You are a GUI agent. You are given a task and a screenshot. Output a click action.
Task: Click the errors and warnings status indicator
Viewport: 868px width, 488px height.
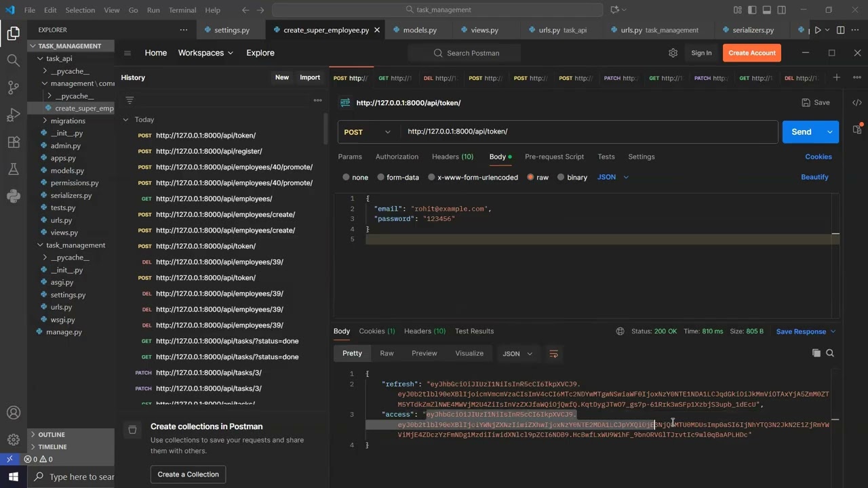(39, 459)
